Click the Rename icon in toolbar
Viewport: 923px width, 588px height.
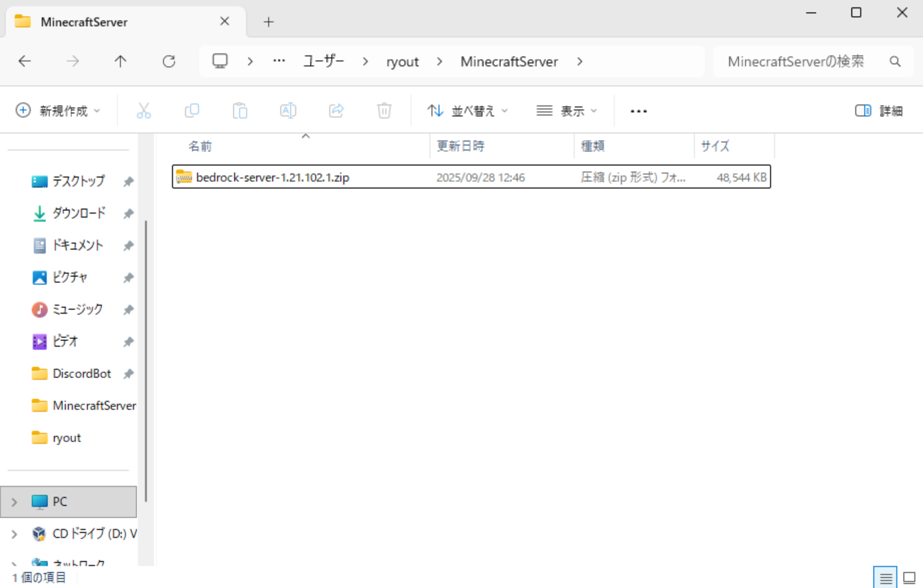pos(288,111)
